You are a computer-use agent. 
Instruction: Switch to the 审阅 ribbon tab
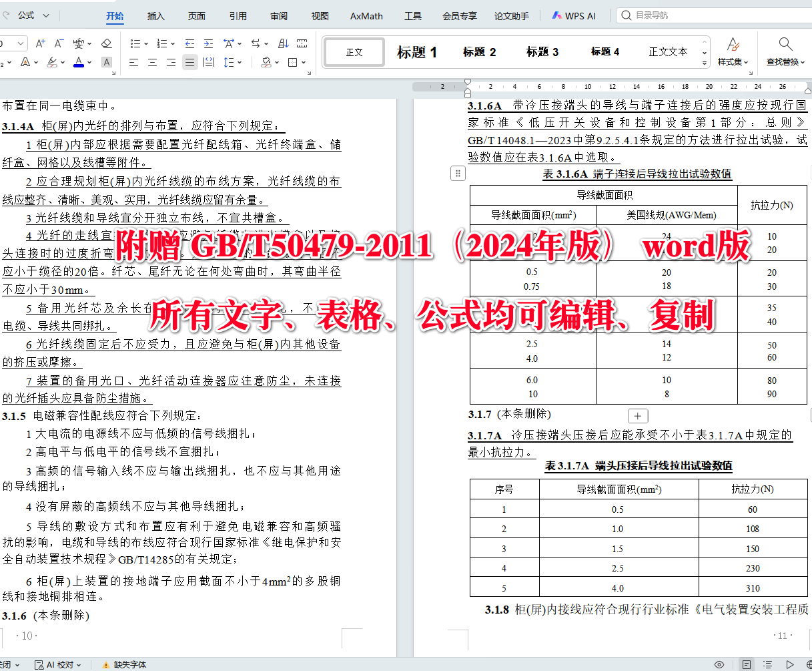click(x=278, y=16)
